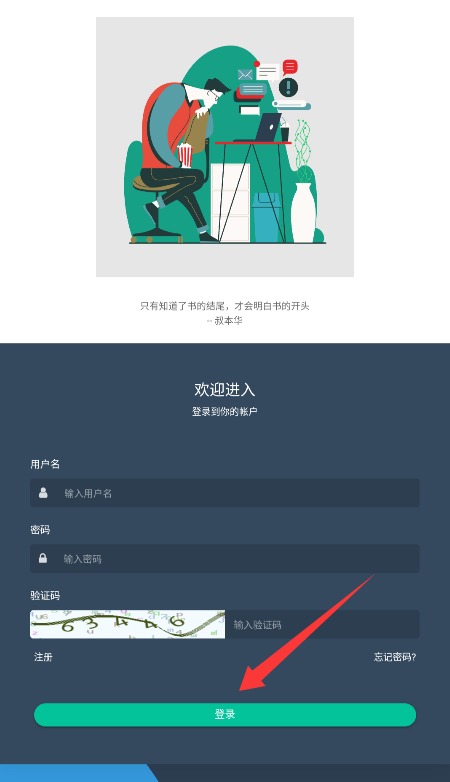
Task: Open the 忘记密码? forgot password link
Action: 395,657
